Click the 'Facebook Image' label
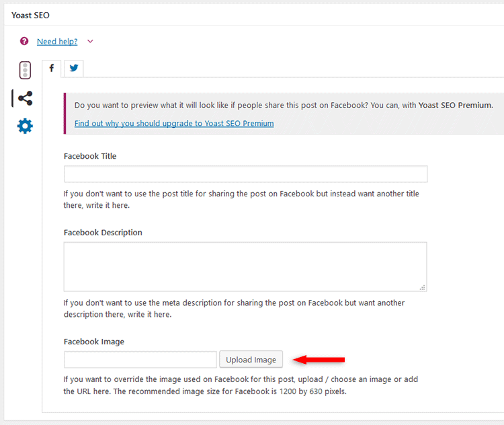The width and height of the screenshot is (504, 425). pos(94,342)
